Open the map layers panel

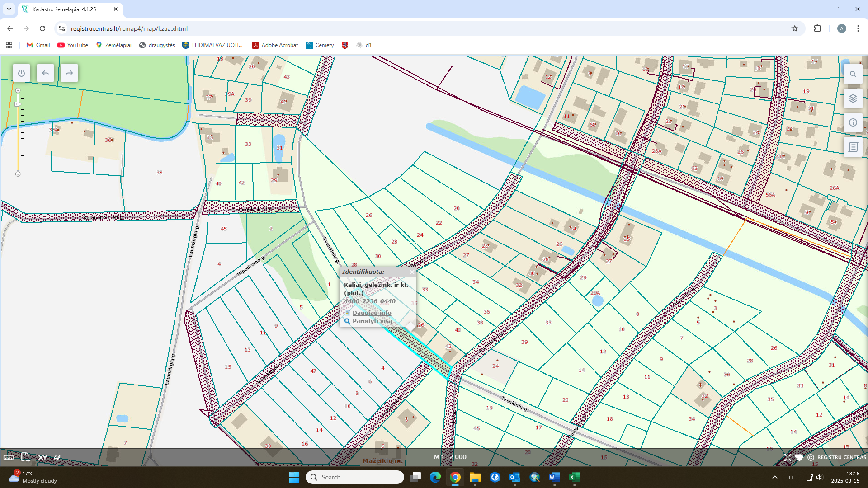(x=853, y=99)
